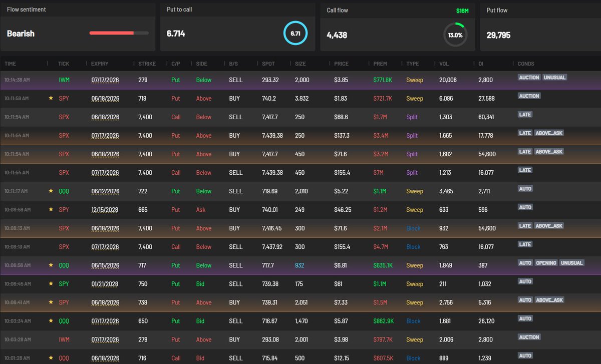Viewport: 601px width, 364px height.
Task: Click the $721.7K premium value
Action: pos(384,99)
